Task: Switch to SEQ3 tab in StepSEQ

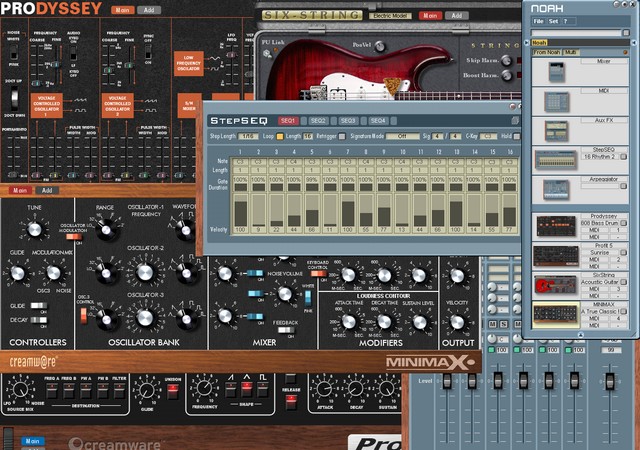Action: tap(348, 121)
